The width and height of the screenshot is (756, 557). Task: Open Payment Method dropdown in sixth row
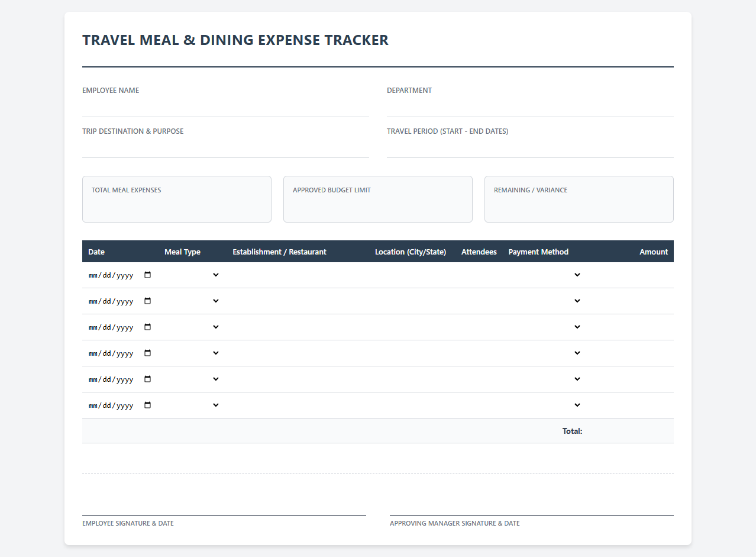click(x=545, y=405)
